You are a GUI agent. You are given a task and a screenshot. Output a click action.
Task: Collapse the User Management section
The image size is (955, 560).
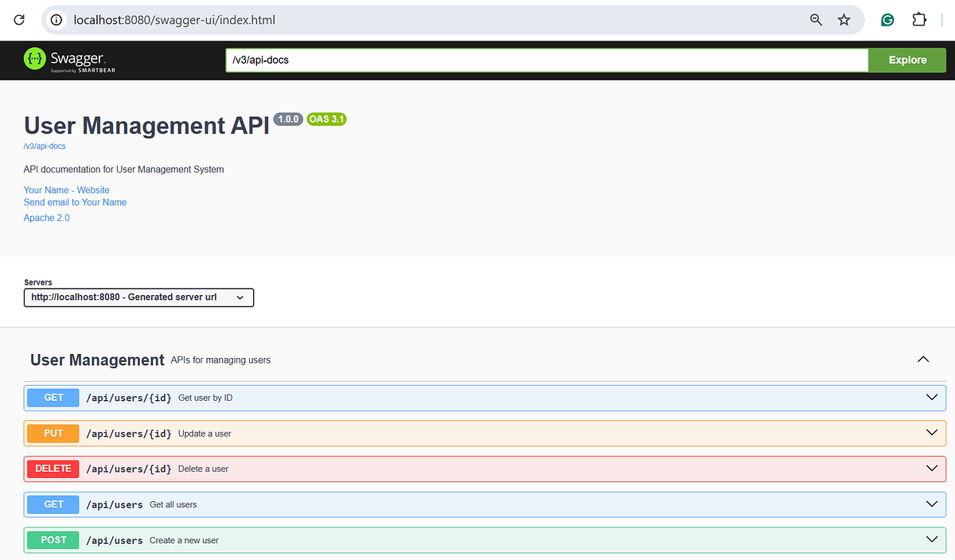coord(923,359)
